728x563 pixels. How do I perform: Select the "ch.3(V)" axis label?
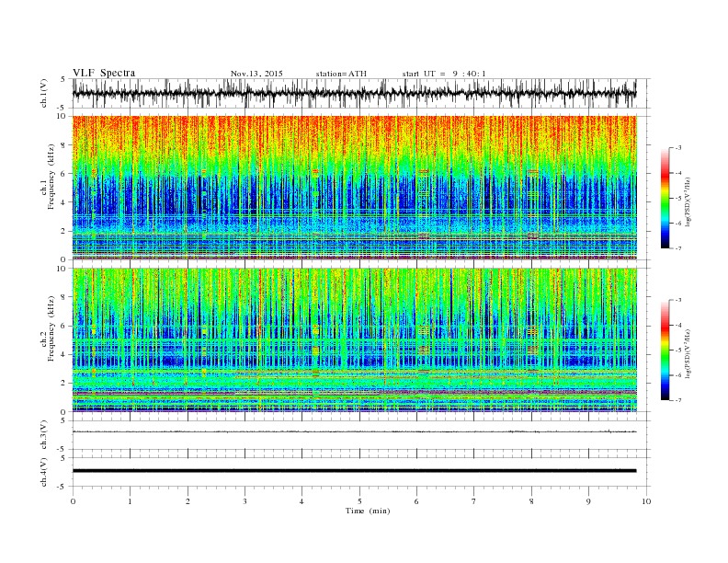[x=44, y=435]
